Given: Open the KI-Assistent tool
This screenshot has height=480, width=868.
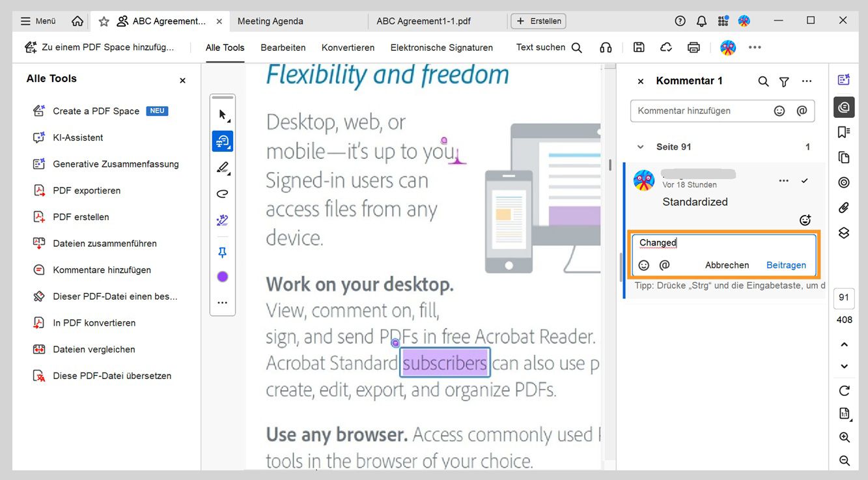Looking at the screenshot, I should [68, 138].
